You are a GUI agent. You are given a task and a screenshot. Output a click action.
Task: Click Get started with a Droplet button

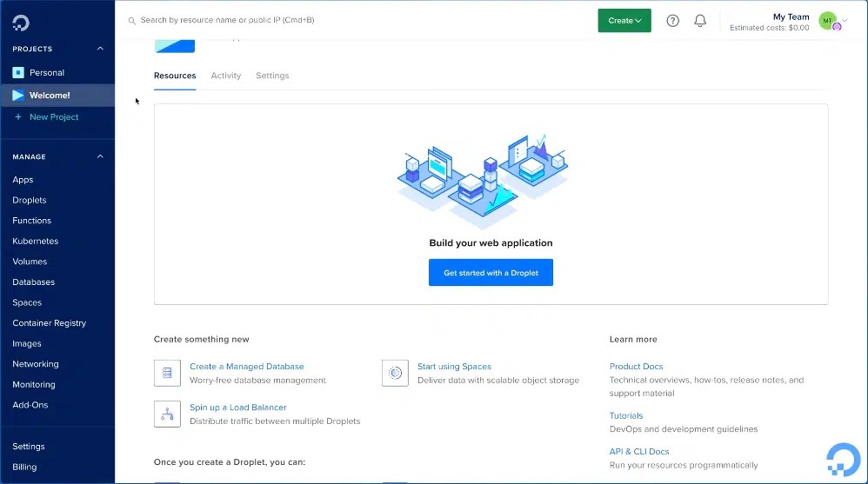coord(491,273)
